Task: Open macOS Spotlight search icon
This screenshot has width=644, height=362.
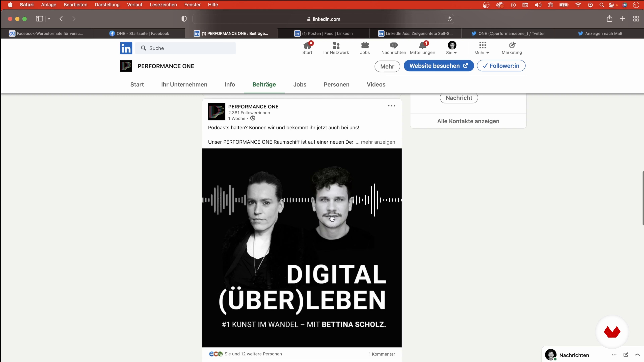Action: (602, 5)
